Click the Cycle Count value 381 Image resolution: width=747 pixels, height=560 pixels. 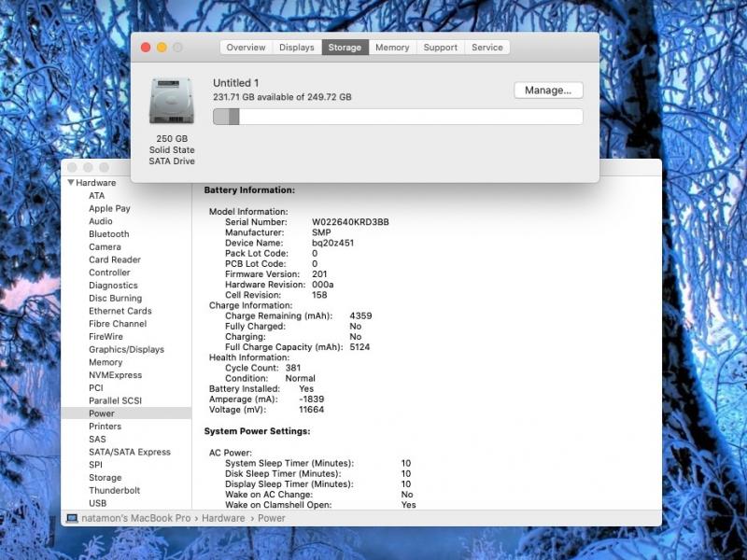[293, 368]
